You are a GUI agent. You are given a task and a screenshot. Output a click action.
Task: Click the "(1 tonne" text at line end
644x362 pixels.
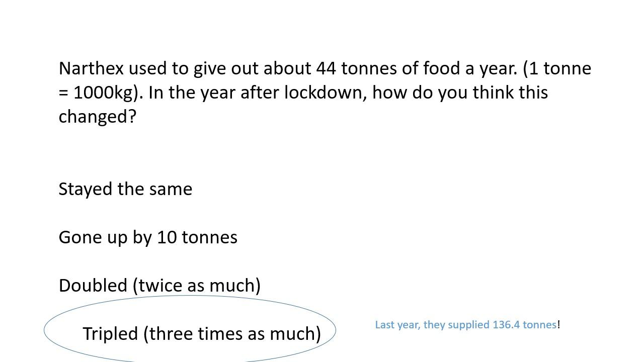click(x=557, y=68)
